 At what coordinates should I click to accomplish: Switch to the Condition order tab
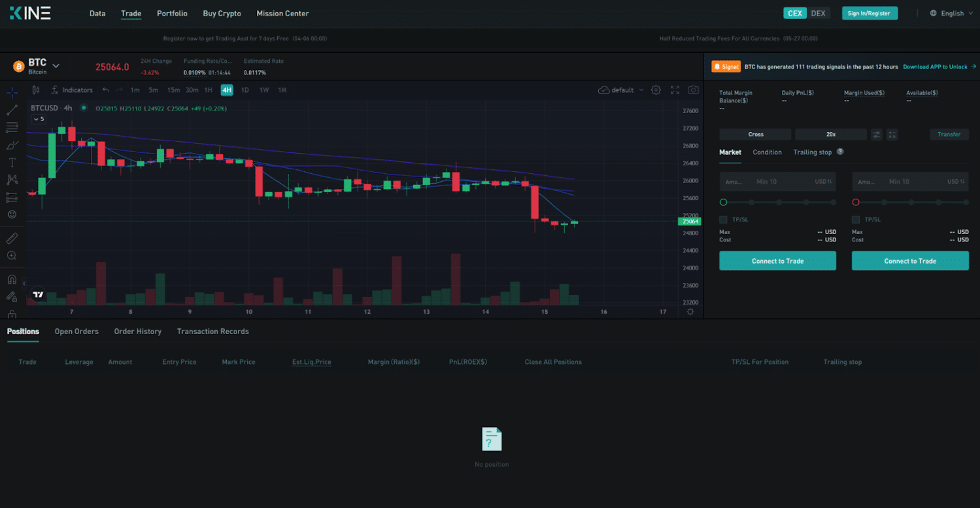coord(767,152)
